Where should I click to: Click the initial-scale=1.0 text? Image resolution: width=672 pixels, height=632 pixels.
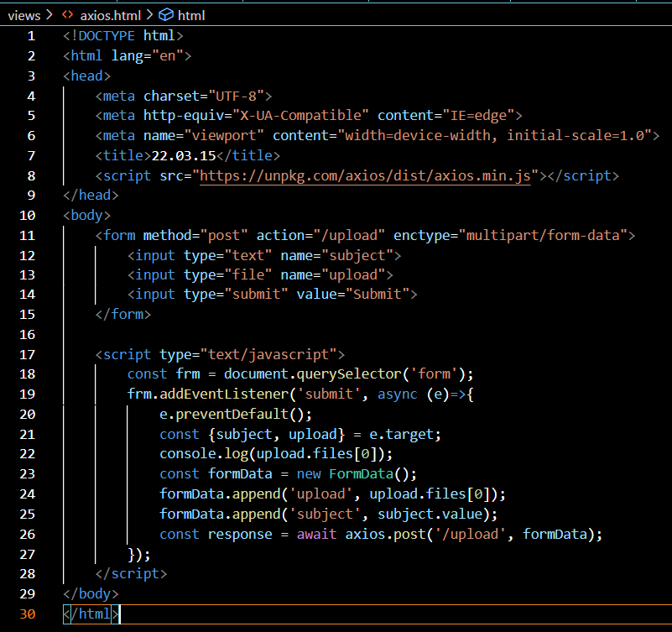pos(576,135)
